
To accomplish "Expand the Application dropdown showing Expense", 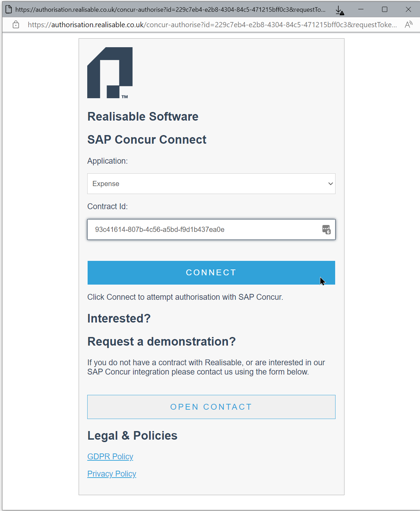I will [x=211, y=184].
